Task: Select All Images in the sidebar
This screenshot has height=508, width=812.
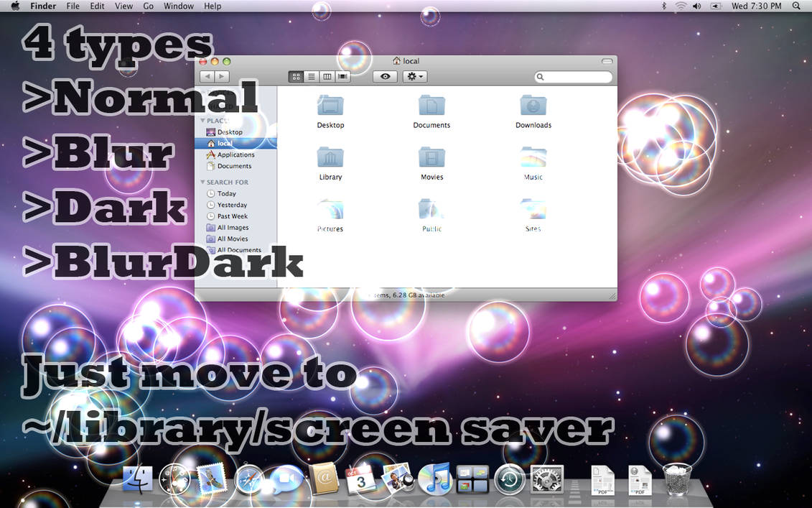Action: coord(231,227)
